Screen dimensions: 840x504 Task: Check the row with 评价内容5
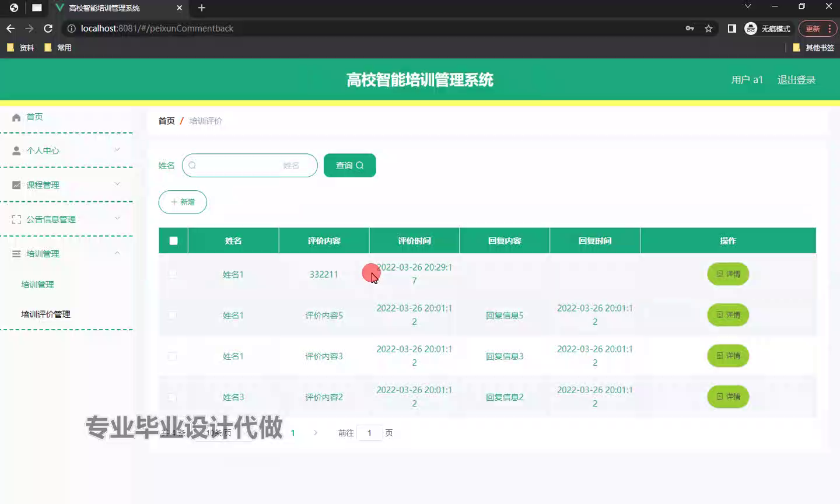tap(172, 315)
